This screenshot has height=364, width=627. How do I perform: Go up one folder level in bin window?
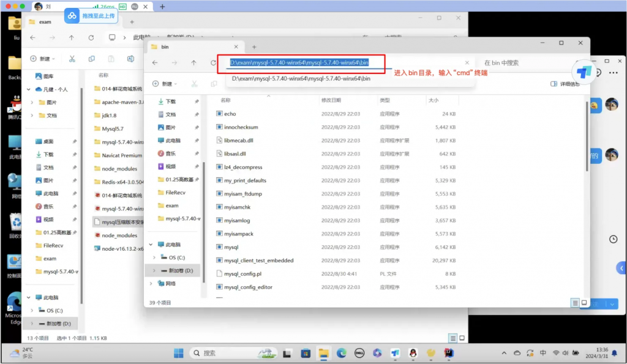193,62
